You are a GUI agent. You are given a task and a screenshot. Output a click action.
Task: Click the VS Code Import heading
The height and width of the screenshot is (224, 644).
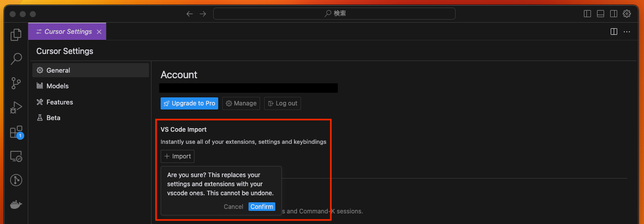pos(183,130)
